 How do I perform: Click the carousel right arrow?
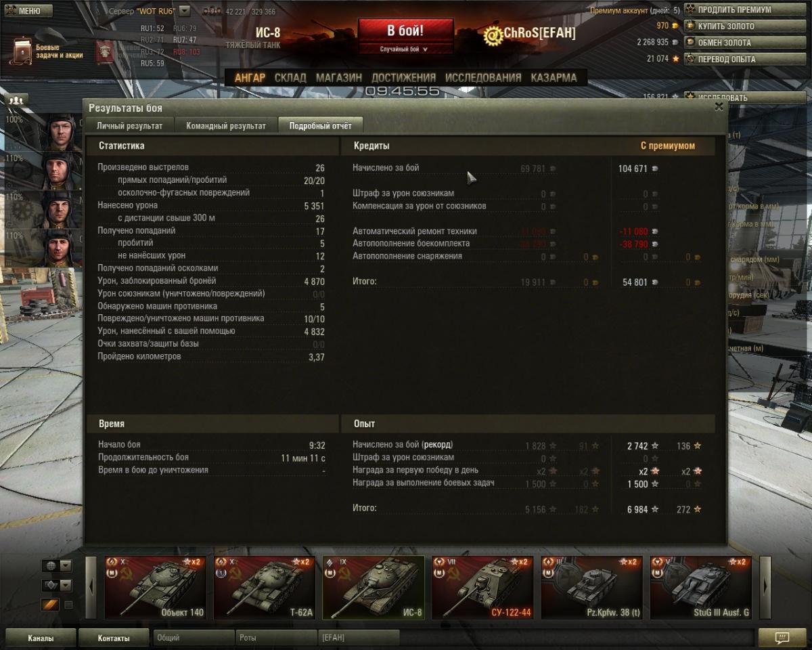click(765, 588)
